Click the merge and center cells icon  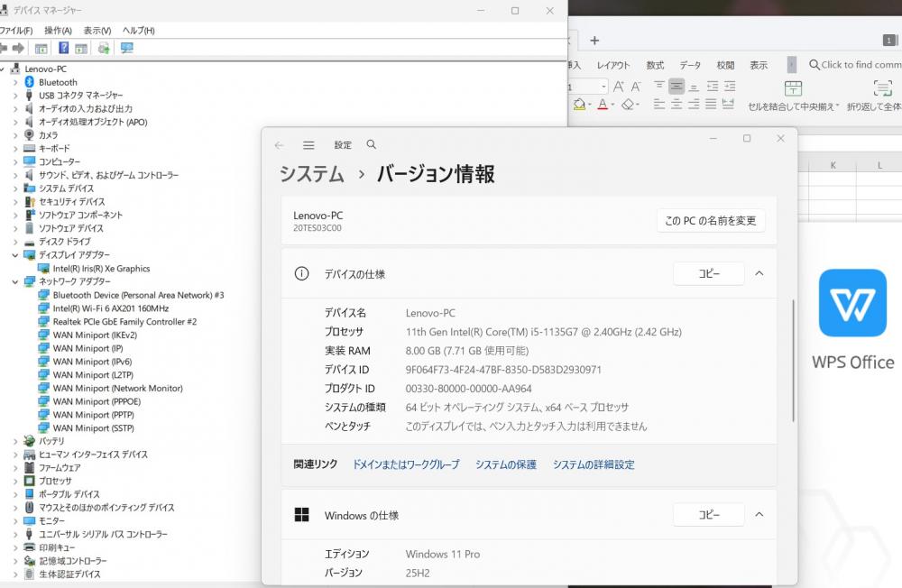pos(793,88)
